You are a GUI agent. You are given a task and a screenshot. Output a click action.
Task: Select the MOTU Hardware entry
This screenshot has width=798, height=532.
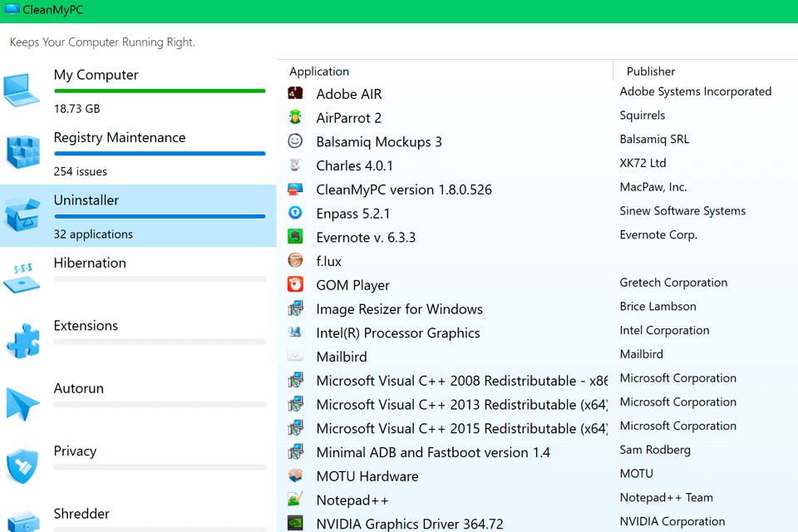(x=367, y=477)
